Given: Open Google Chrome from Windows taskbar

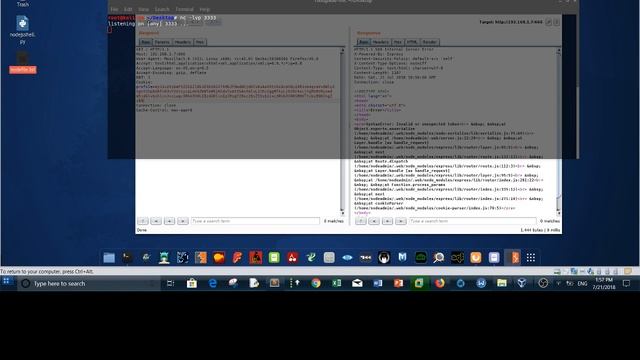Looking at the screenshot, I should coord(316,283).
